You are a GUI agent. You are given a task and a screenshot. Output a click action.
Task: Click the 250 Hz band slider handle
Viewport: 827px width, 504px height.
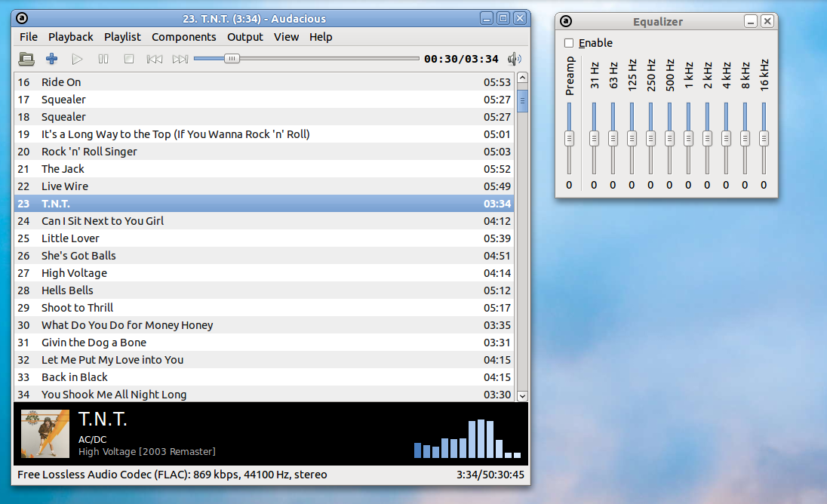651,139
